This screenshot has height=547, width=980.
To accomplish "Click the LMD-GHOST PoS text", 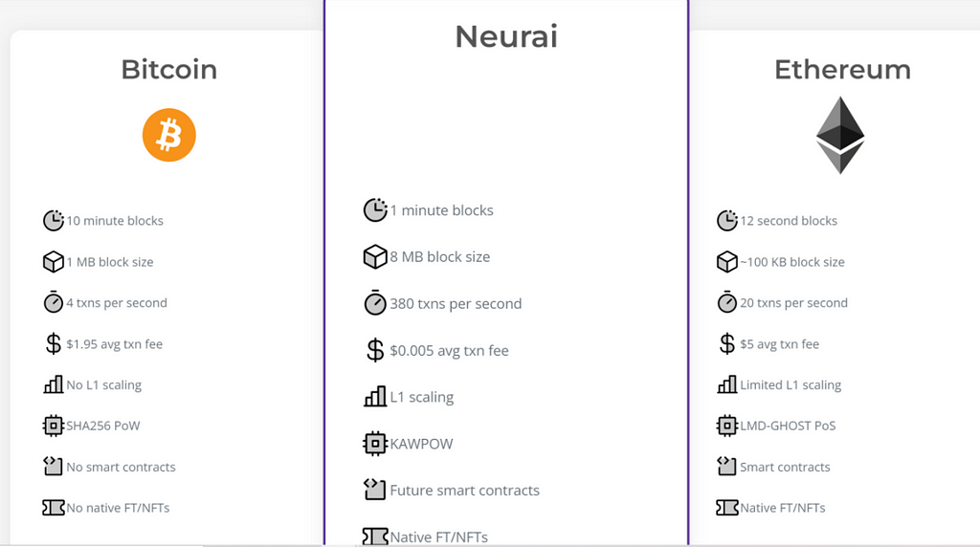I will [x=788, y=426].
